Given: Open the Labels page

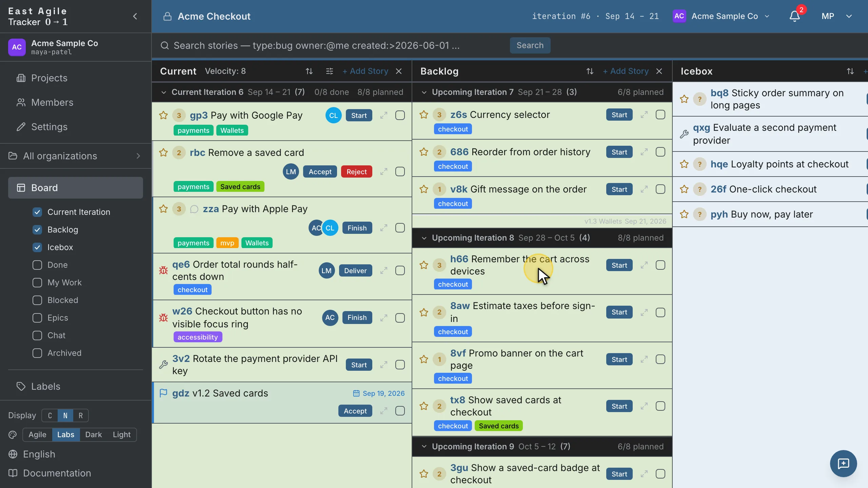Looking at the screenshot, I should 75,386.
